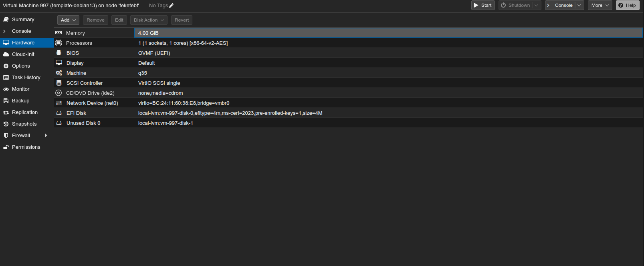This screenshot has width=644, height=266.
Task: Click the Help question mark icon
Action: pos(621,5)
